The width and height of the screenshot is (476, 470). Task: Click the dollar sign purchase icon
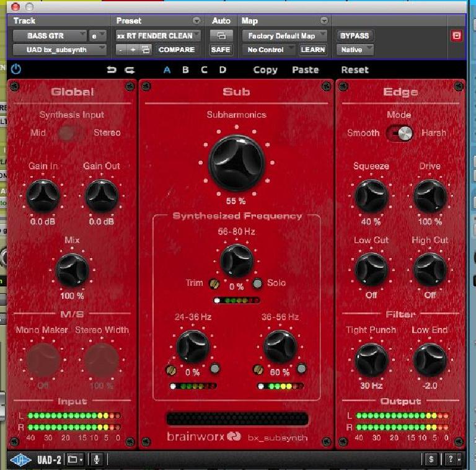coord(431,459)
